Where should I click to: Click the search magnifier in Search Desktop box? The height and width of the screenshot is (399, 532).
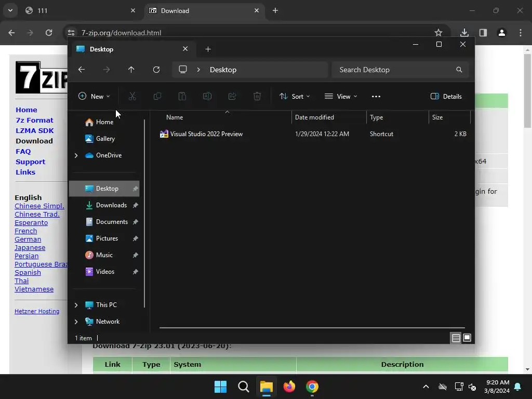[459, 70]
